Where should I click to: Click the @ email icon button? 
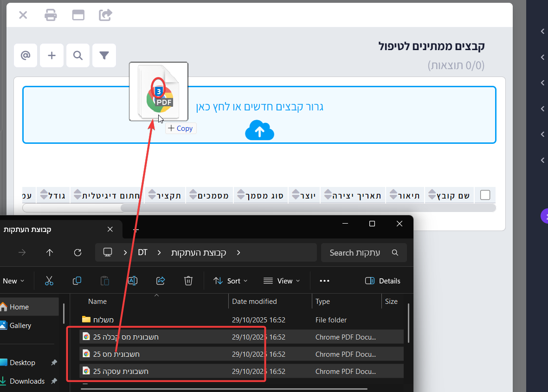(26, 56)
